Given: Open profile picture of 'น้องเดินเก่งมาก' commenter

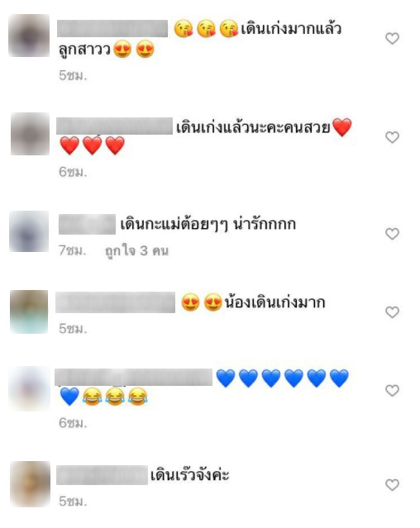Looking at the screenshot, I should (x=29, y=312).
